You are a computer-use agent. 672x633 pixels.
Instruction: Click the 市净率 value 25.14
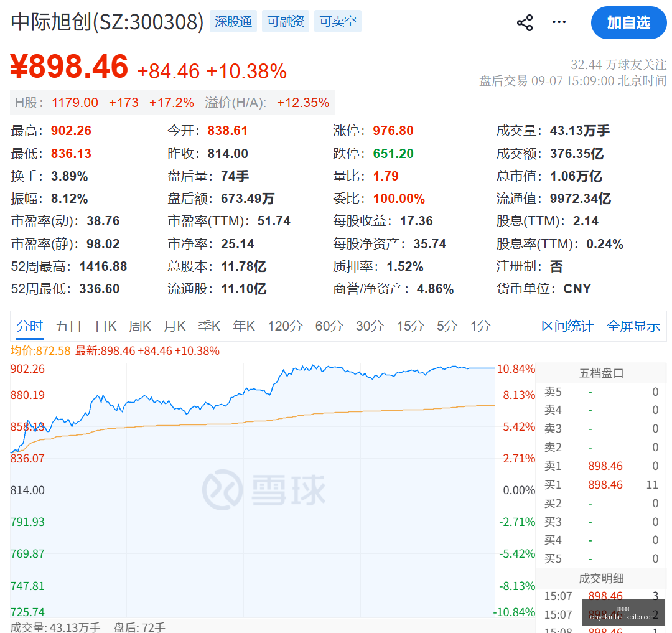point(238,244)
